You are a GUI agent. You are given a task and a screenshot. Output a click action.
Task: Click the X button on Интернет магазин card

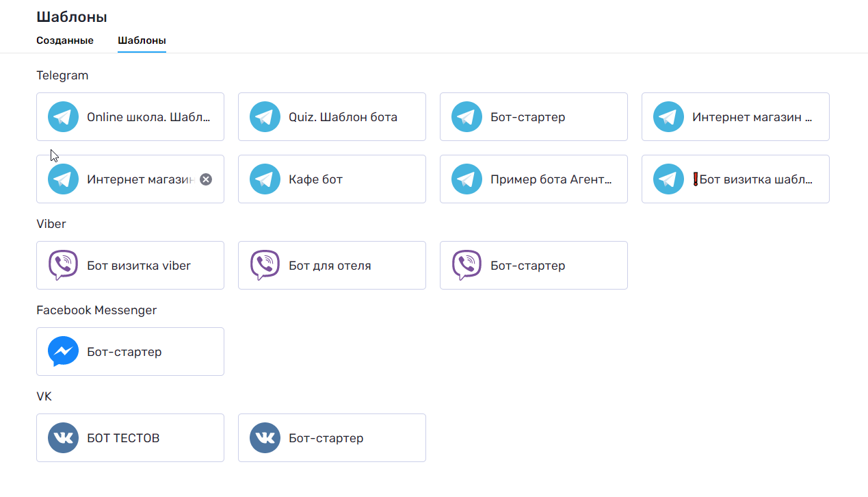(206, 179)
